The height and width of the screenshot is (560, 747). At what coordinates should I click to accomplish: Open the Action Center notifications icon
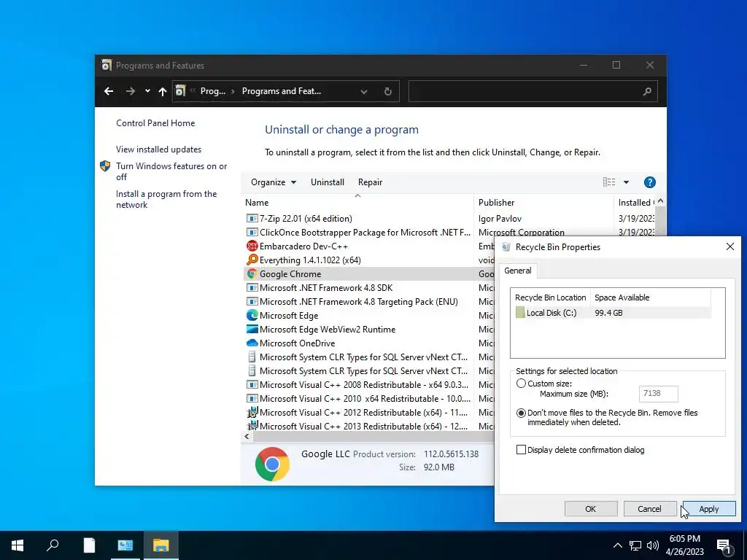724,545
